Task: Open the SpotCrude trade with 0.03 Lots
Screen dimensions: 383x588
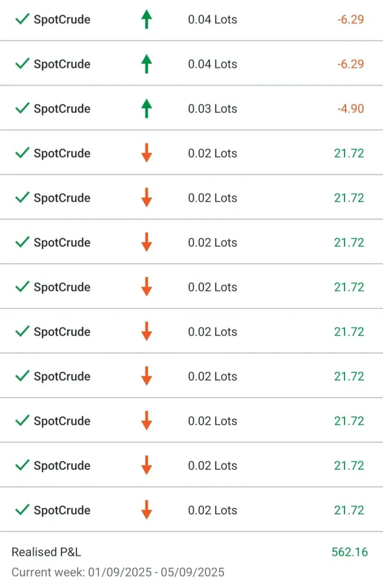Action: [x=62, y=109]
